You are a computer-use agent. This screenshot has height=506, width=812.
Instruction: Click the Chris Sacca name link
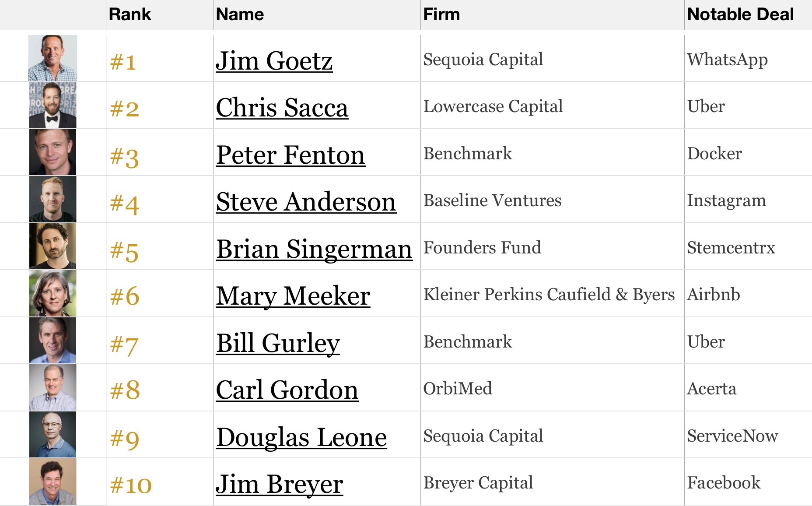282,108
